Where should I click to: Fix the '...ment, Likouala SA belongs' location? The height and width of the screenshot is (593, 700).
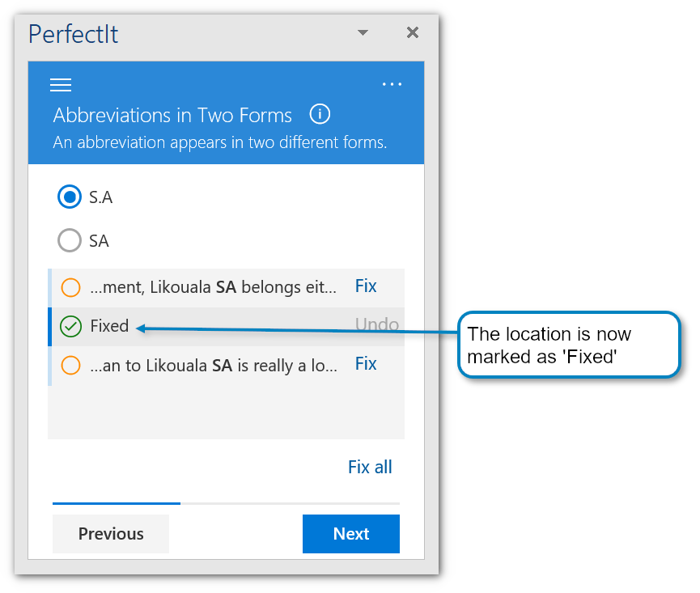click(366, 286)
